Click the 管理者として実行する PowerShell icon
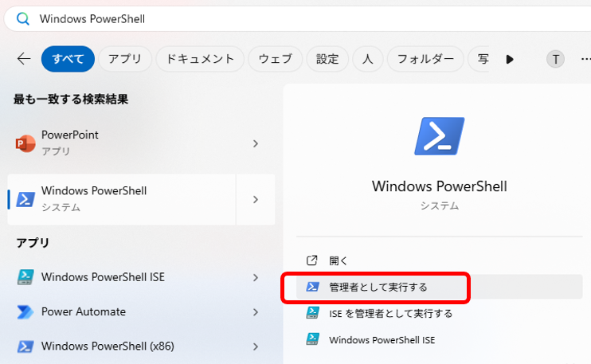This screenshot has width=591, height=364. [312, 287]
